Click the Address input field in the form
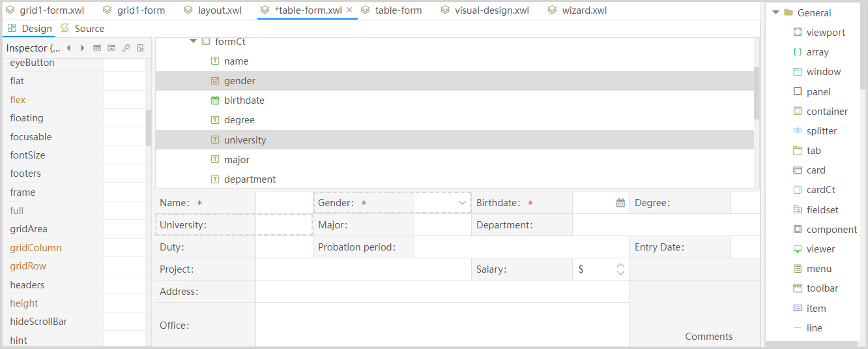Image resolution: width=868 pixels, height=349 pixels. pos(442,292)
